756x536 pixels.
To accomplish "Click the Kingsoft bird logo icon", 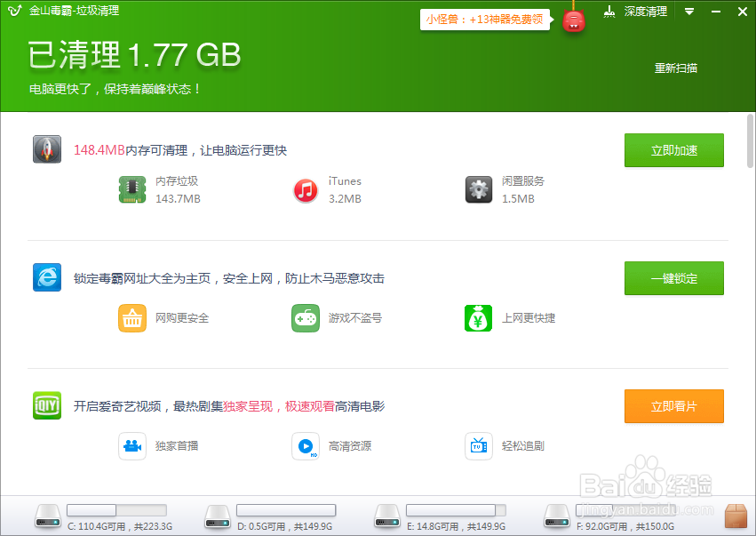I will [x=15, y=11].
